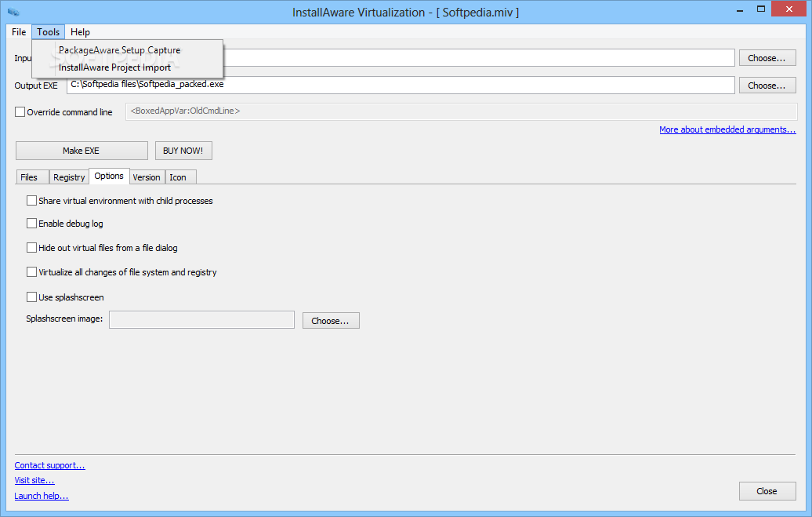The image size is (812, 517).
Task: Click the Splashscreen image path field
Action: click(x=202, y=320)
